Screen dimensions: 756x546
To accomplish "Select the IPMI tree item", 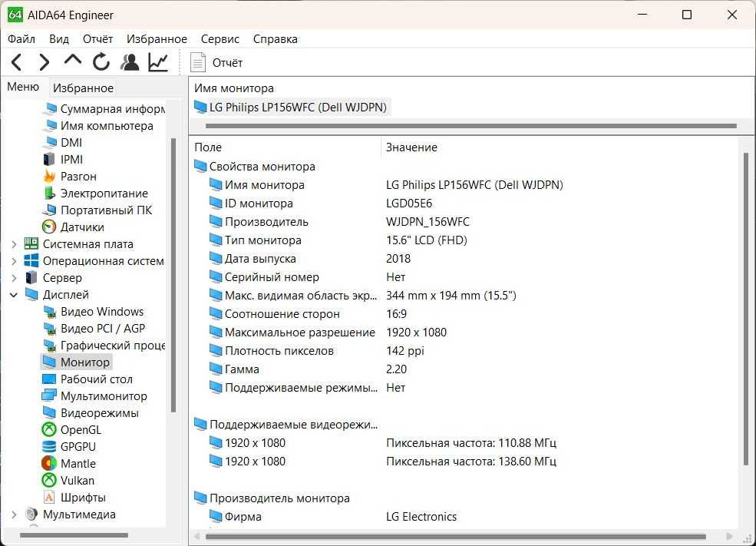I will (63, 160).
